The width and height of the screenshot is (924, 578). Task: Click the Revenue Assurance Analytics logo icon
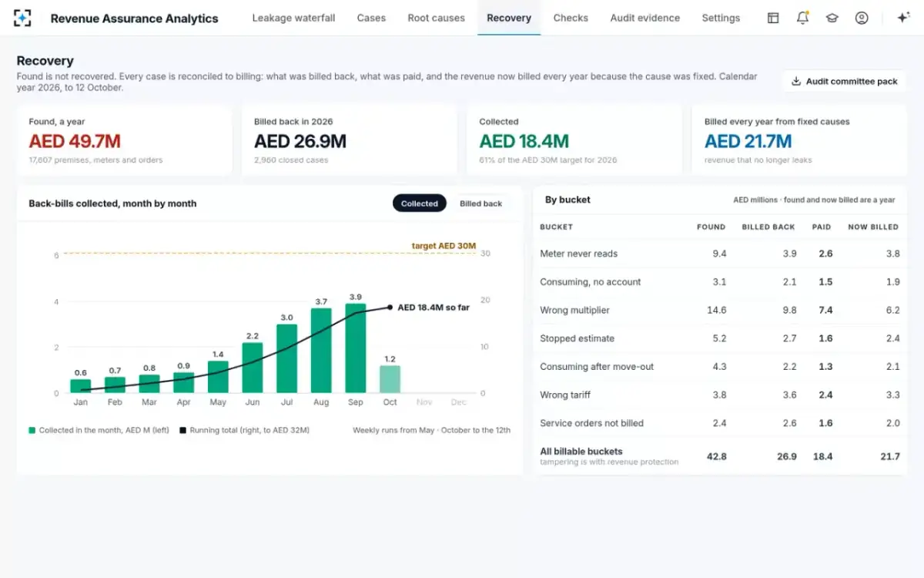pos(23,18)
